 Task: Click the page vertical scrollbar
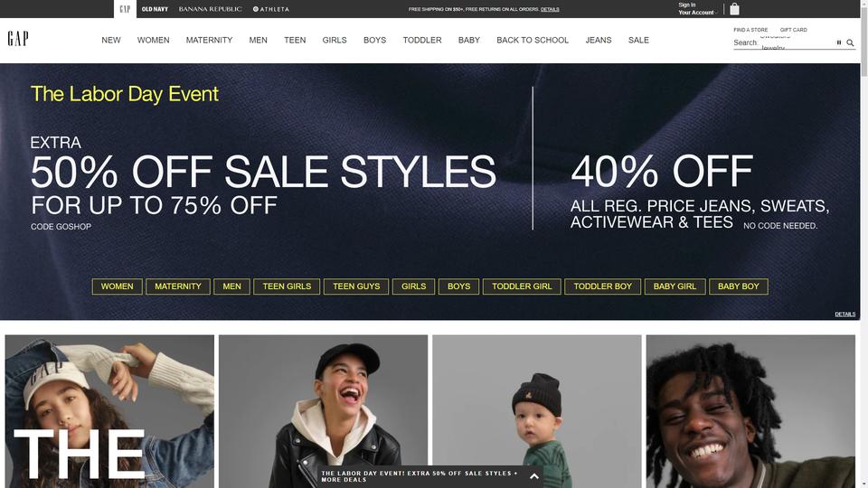point(864,244)
